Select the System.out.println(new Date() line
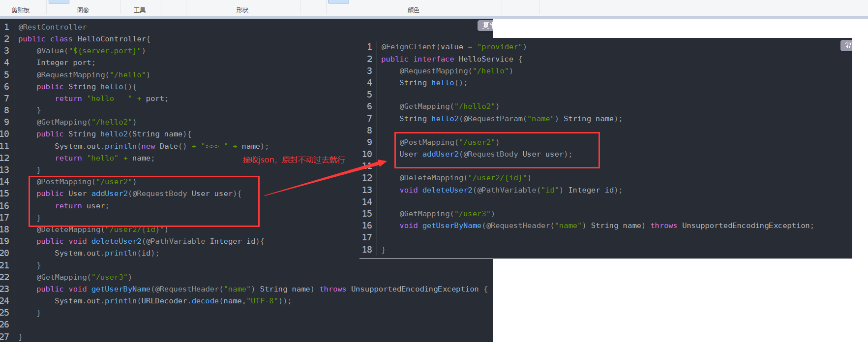Image resolution: width=868 pixels, height=358 pixels. coord(162,146)
